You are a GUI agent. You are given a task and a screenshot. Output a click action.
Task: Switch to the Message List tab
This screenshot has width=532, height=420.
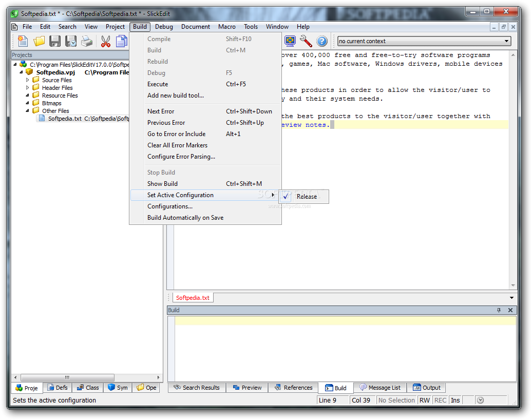380,388
